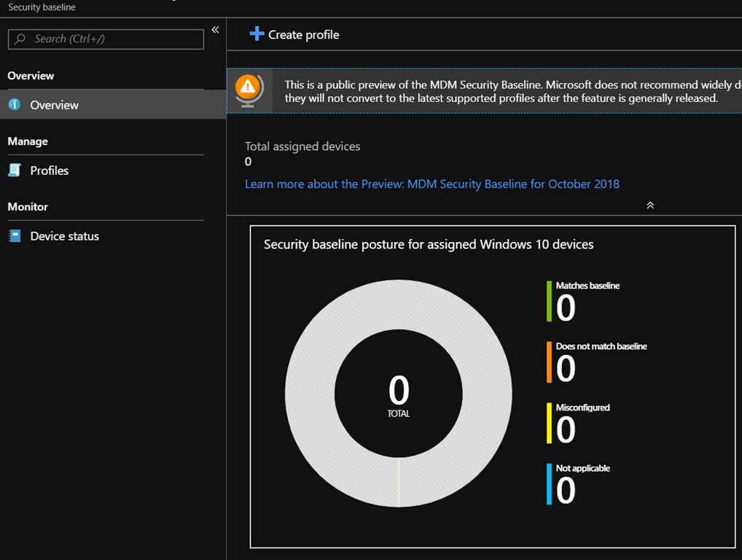742x560 pixels.
Task: Open the Overview menu item
Action: coord(55,105)
